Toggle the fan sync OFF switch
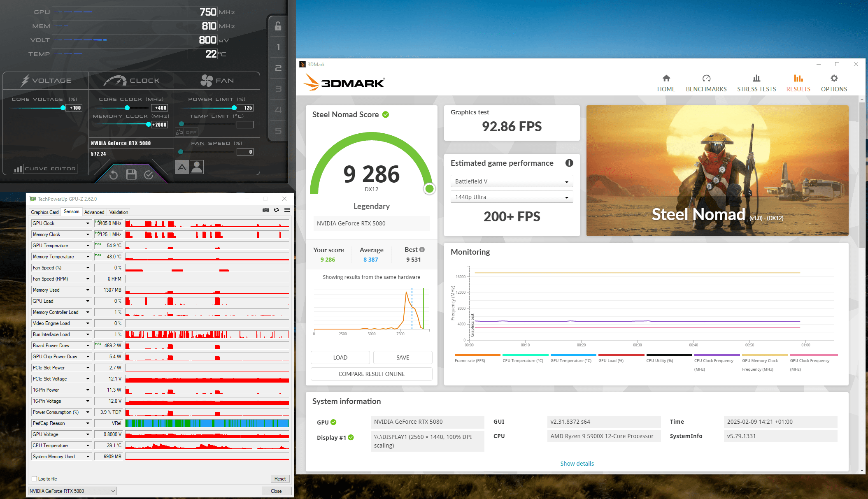Screen dimensions: 868x499 pos(187,132)
